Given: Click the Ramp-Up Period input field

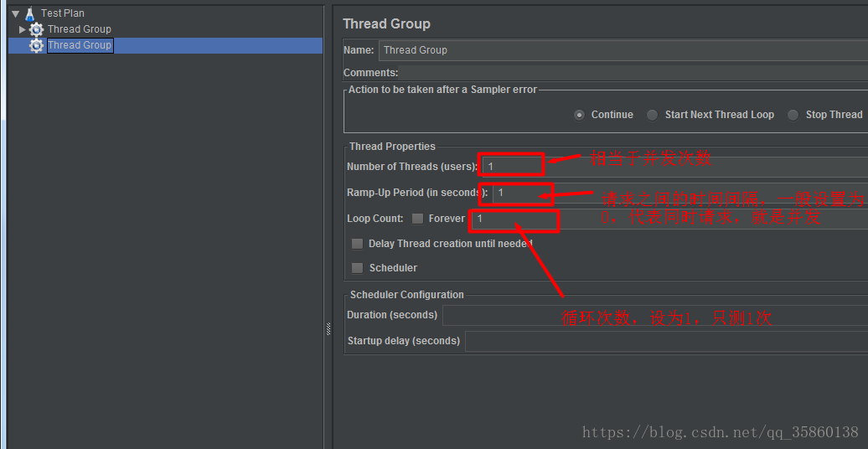Looking at the screenshot, I should click(680, 193).
